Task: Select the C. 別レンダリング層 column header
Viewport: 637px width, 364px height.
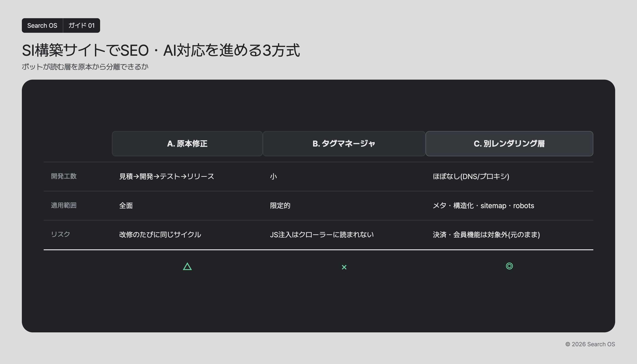Action: click(509, 144)
